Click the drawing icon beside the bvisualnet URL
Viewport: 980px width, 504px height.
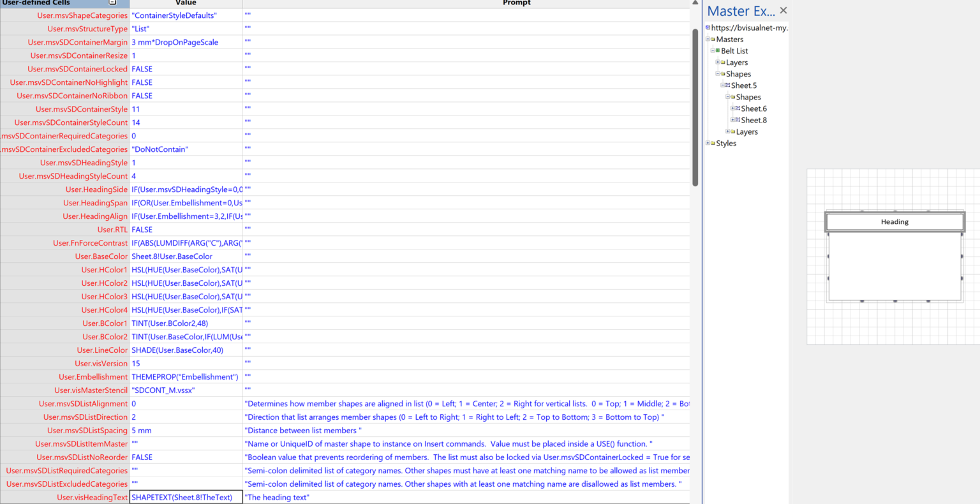pyautogui.click(x=707, y=27)
